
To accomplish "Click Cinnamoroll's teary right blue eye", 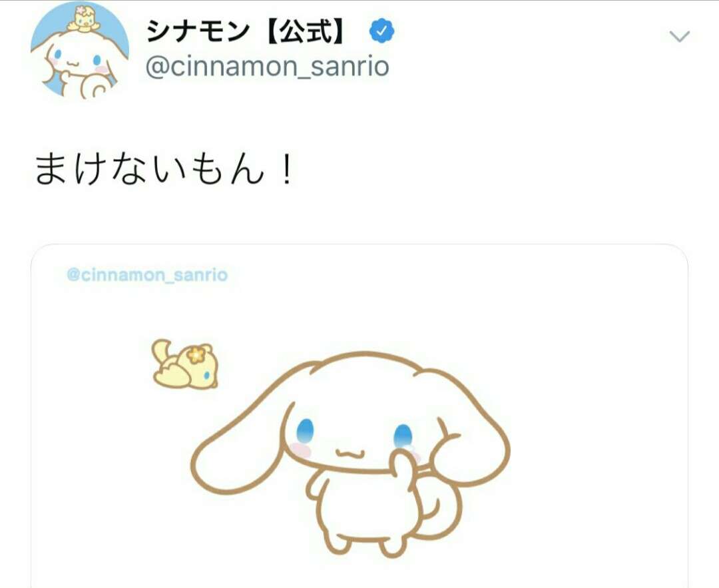I will [x=403, y=436].
